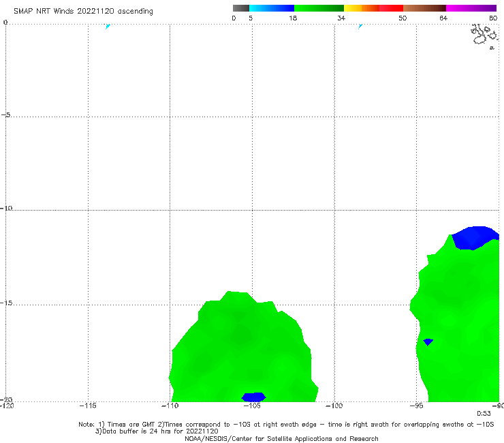This screenshot has height=443, width=504.
Task: Click the green wind swath centered near -105 longitude
Action: (243, 348)
